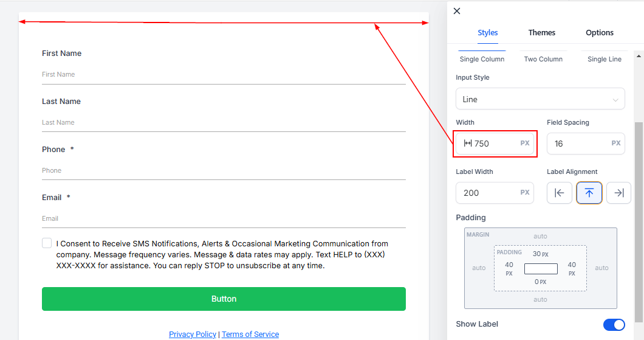Click the side panel vertical scrollbar

coord(638,219)
